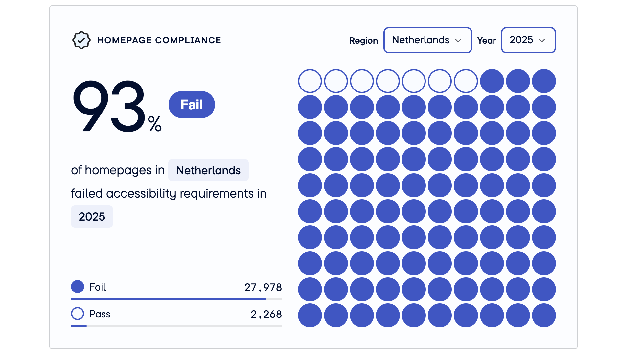
Task: Click the Homepage Compliance checkmark badge icon
Action: [81, 40]
